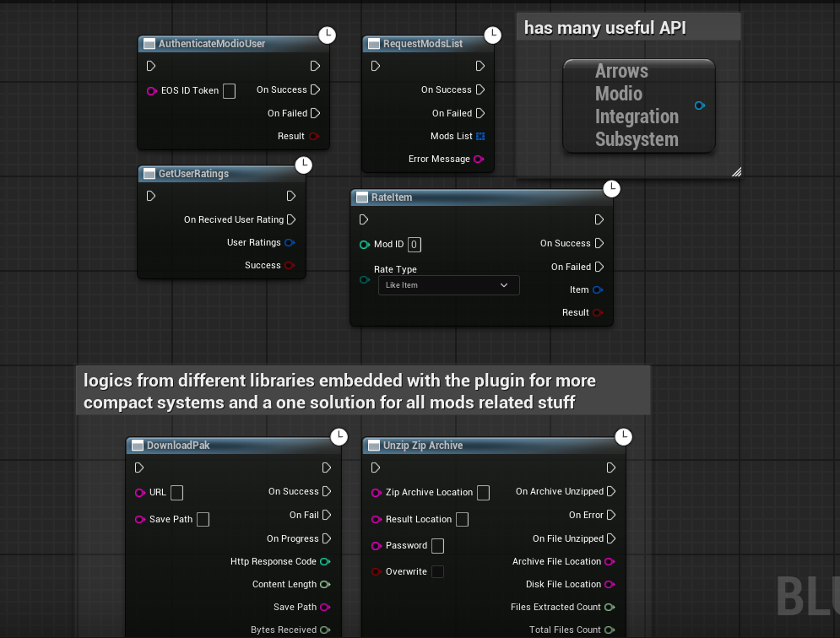Select the Arrows Modio Integration Subsystem node
The height and width of the screenshot is (638, 840).
click(x=638, y=105)
